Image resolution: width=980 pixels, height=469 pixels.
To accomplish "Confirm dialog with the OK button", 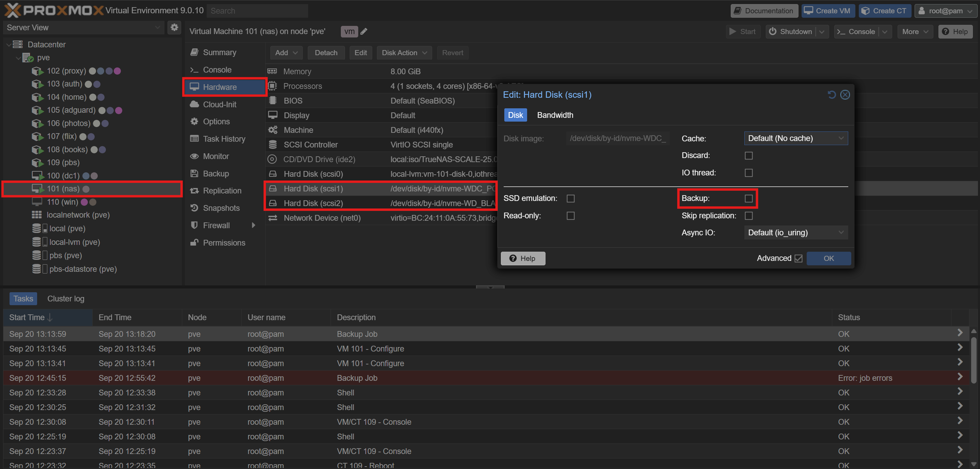I will coord(828,258).
